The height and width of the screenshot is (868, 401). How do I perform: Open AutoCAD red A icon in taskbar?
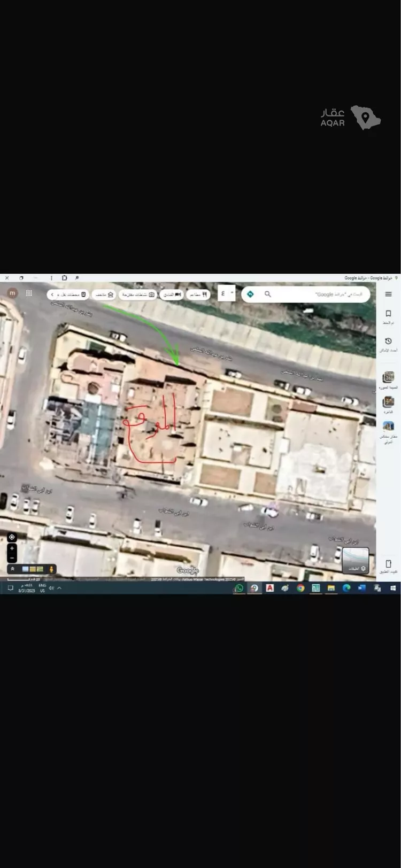270,588
